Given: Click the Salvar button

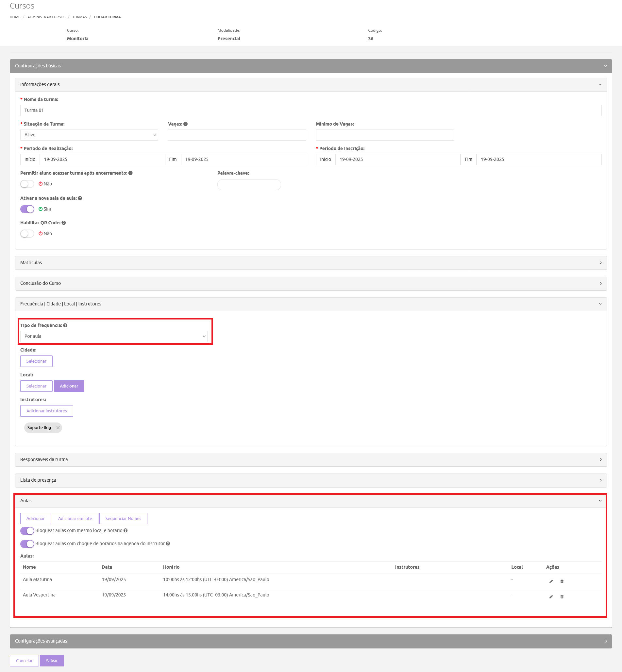Looking at the screenshot, I should click(52, 661).
